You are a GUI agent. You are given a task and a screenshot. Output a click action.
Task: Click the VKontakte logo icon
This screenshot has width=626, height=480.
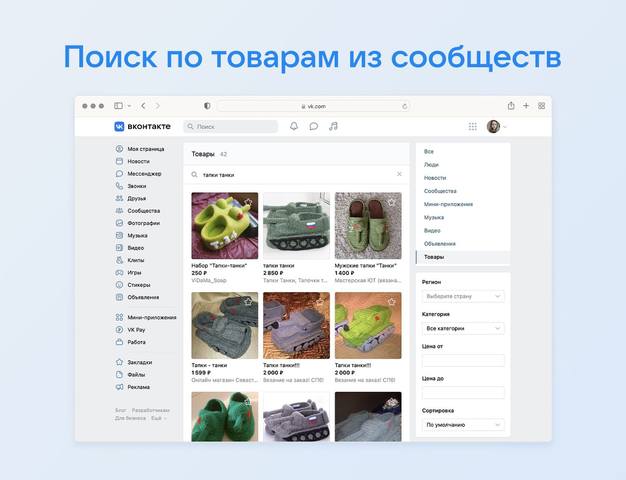(119, 126)
